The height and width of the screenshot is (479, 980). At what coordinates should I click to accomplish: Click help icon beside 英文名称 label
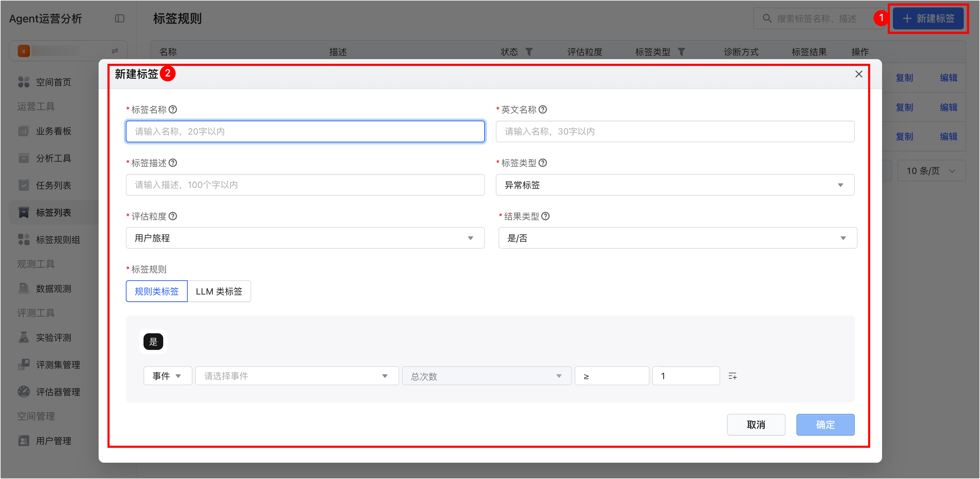(x=543, y=109)
